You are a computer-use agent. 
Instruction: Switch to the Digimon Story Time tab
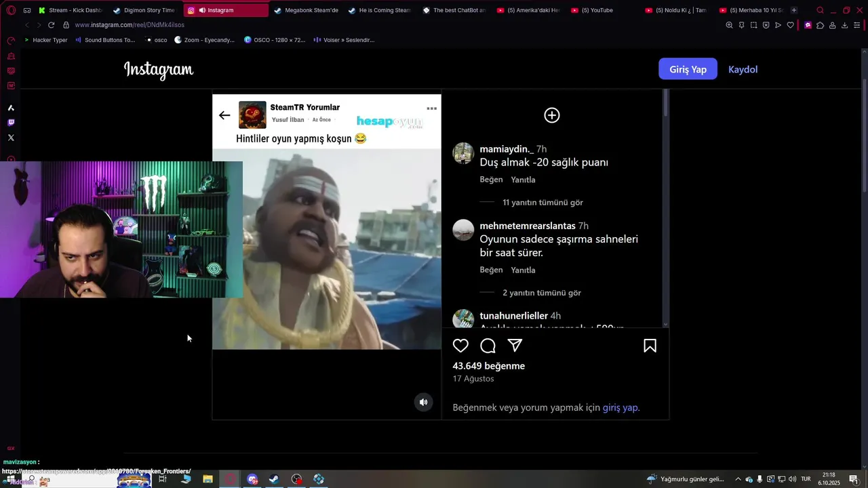[144, 10]
